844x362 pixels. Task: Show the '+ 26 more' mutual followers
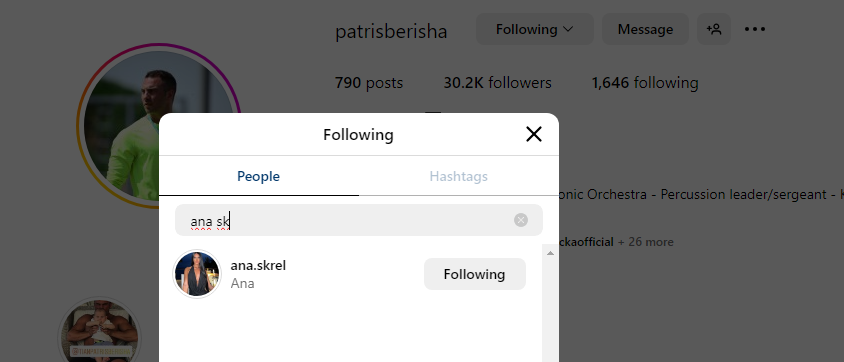tap(645, 242)
